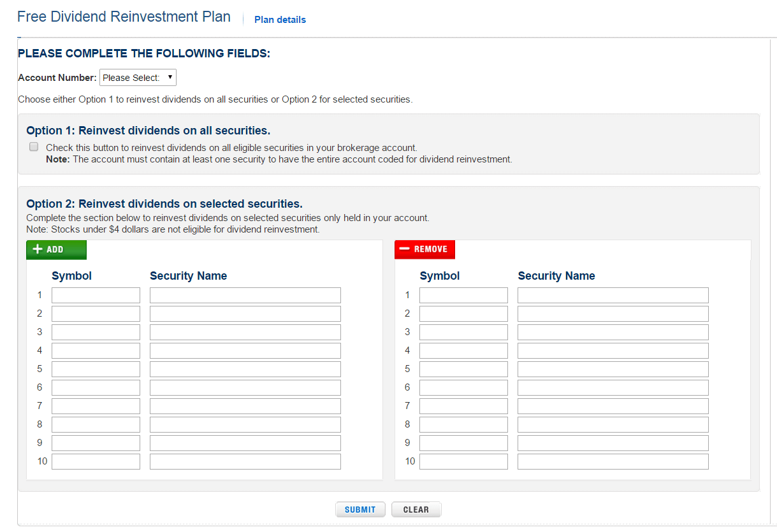Viewport: 777px width, 532px height.
Task: Click Security Name field in Remove row 1
Action: point(613,295)
